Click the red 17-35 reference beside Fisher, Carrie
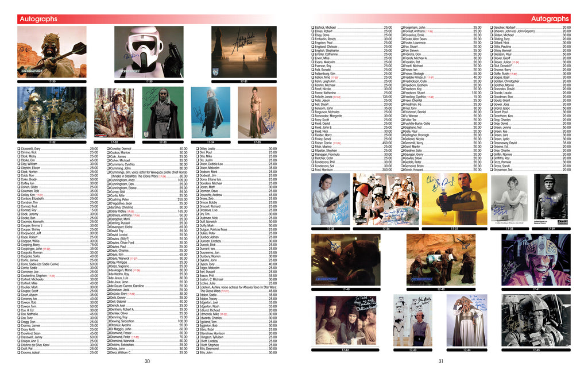Screen dimensions: 588x381 click(337, 143)
